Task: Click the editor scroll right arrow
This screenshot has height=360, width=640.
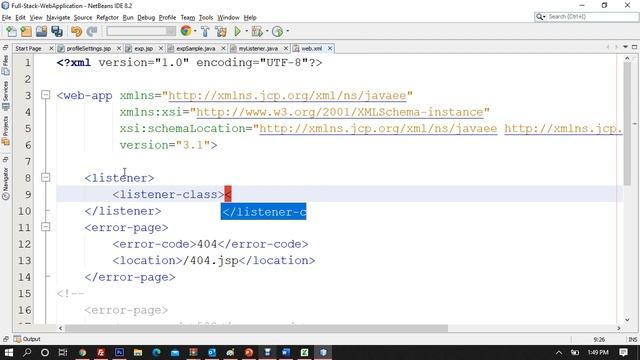Action: [619, 328]
